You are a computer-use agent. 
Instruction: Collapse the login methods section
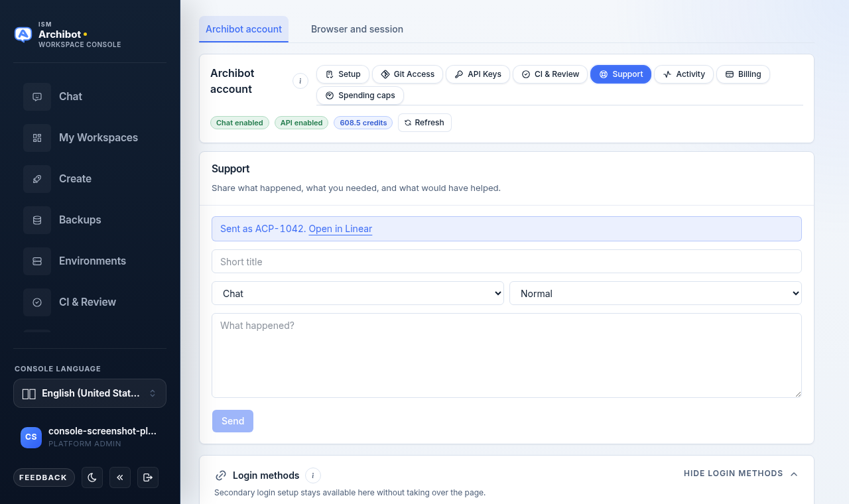click(x=741, y=473)
